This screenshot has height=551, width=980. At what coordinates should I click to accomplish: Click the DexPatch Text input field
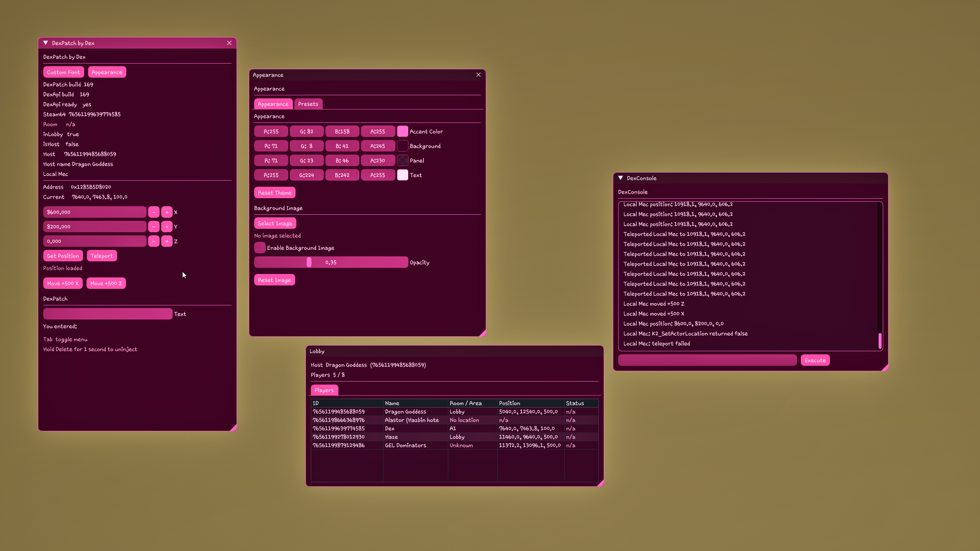108,314
